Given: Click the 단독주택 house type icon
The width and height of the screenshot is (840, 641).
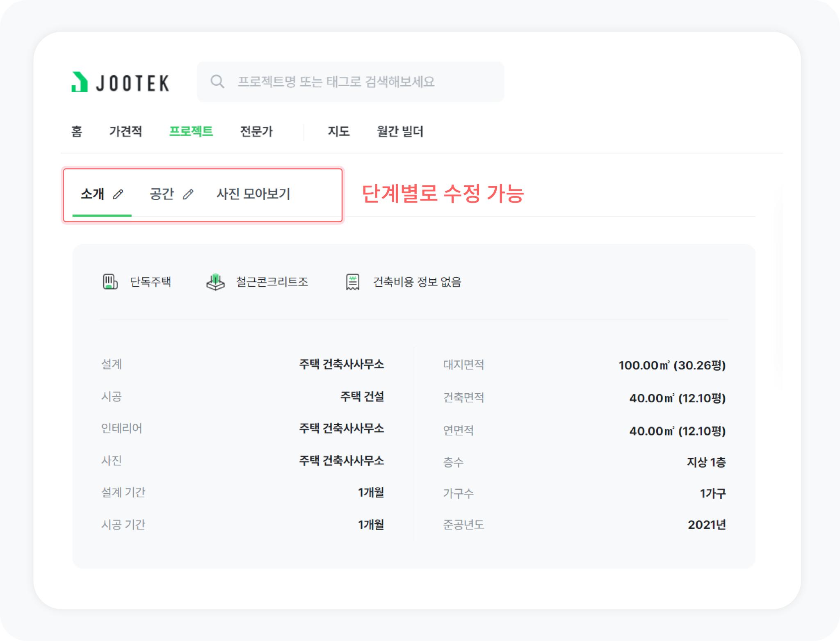Looking at the screenshot, I should point(110,282).
